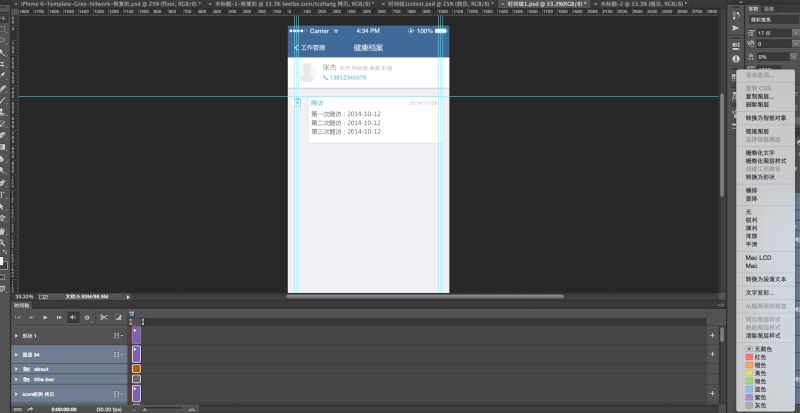This screenshot has width=800, height=413.
Task: Open the font family dropdown 微软雅黑
Action: [x=772, y=19]
